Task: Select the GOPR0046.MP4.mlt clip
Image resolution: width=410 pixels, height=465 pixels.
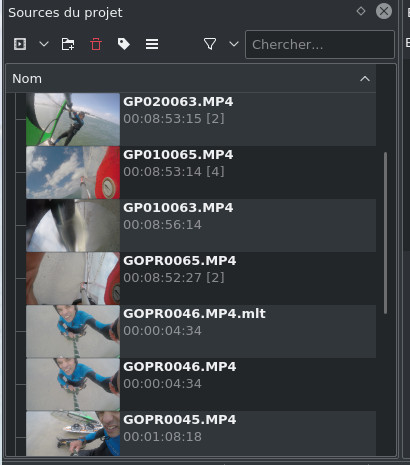Action: tap(201, 331)
